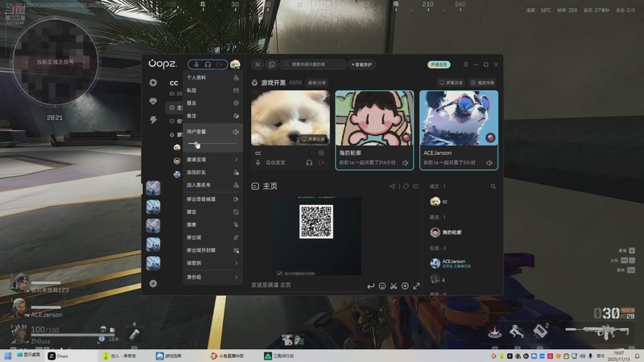This screenshot has width=644, height=362.
Task: Open the hamburger menu in Oopz title bar
Action: [x=466, y=64]
